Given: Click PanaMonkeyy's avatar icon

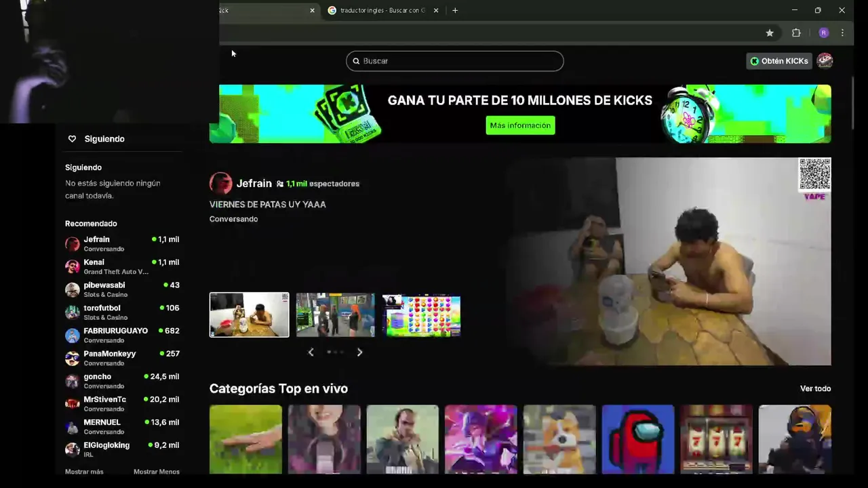Looking at the screenshot, I should coord(73,358).
